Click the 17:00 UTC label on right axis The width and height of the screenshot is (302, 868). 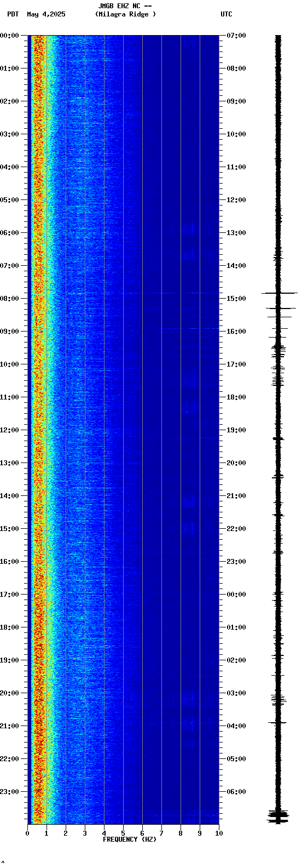236,364
